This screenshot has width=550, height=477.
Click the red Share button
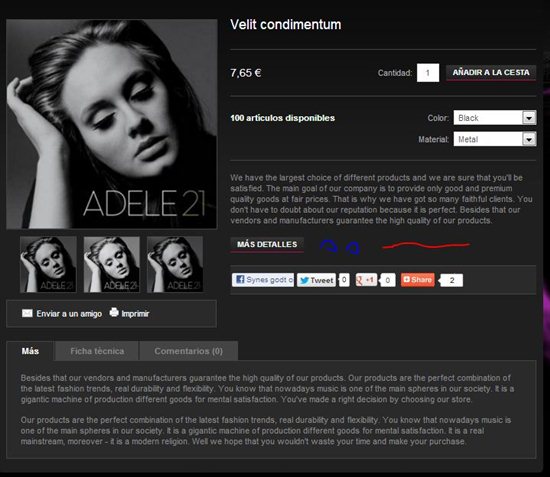[x=417, y=280]
